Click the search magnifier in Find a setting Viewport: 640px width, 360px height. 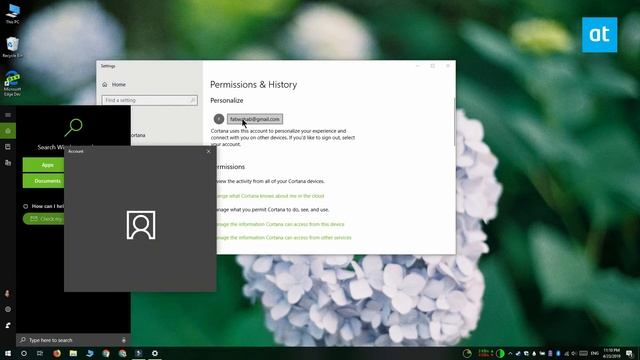pyautogui.click(x=193, y=100)
